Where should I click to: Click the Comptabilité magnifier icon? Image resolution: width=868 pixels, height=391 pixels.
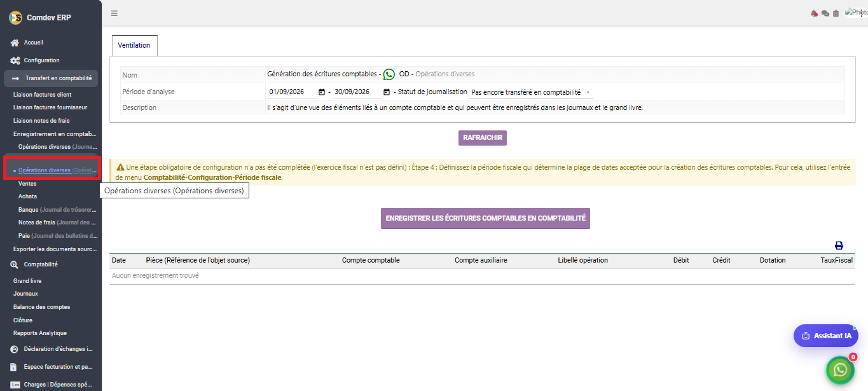click(15, 264)
